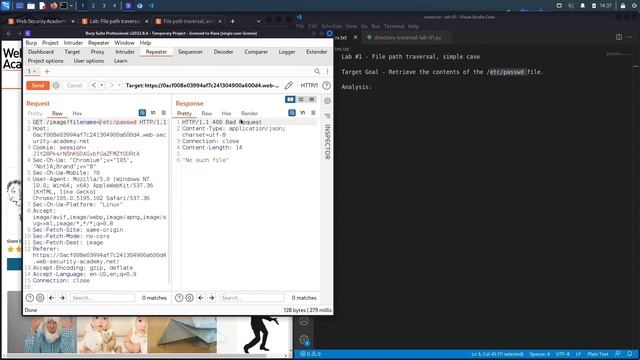
Task: Change VS Code Plain Text language mode
Action: point(598,354)
